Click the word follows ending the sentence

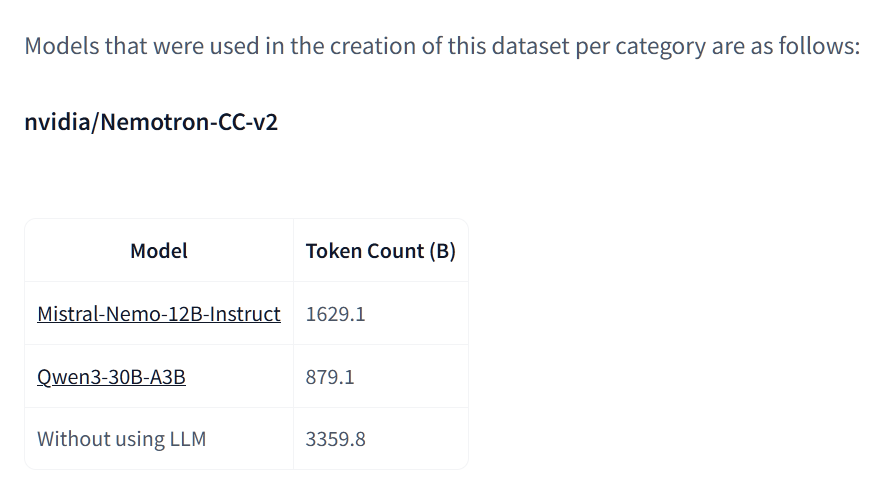click(x=819, y=46)
